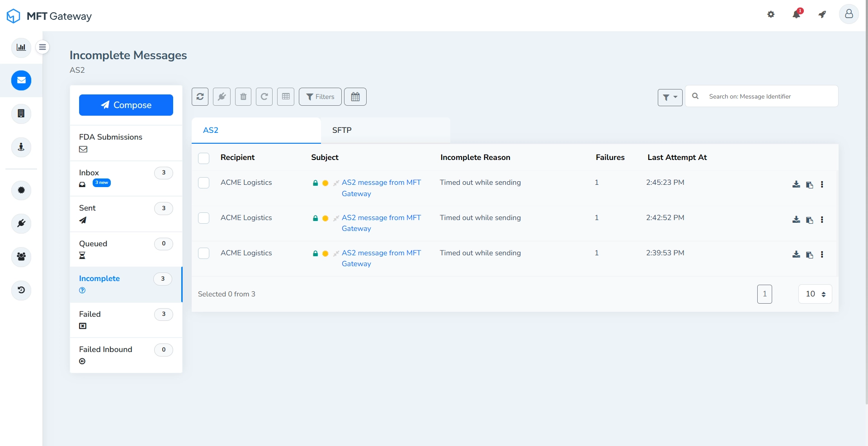Click the table columns toolbar button
This screenshot has height=446, width=868.
point(286,97)
